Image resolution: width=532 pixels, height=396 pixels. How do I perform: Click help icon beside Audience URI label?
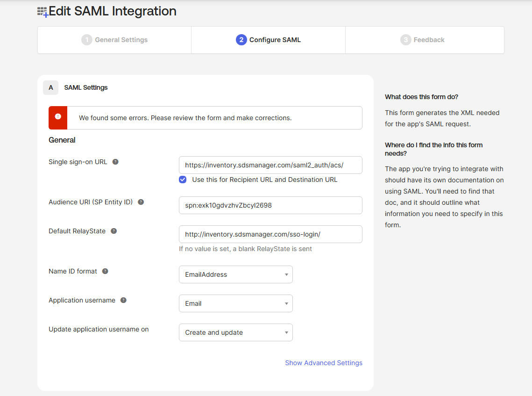[x=141, y=202]
